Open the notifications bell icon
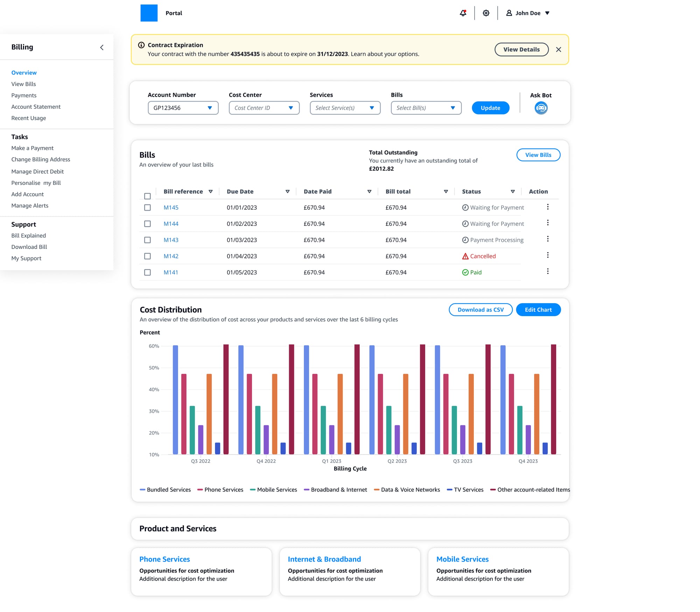Viewport: 700px width, 612px height. coord(463,13)
